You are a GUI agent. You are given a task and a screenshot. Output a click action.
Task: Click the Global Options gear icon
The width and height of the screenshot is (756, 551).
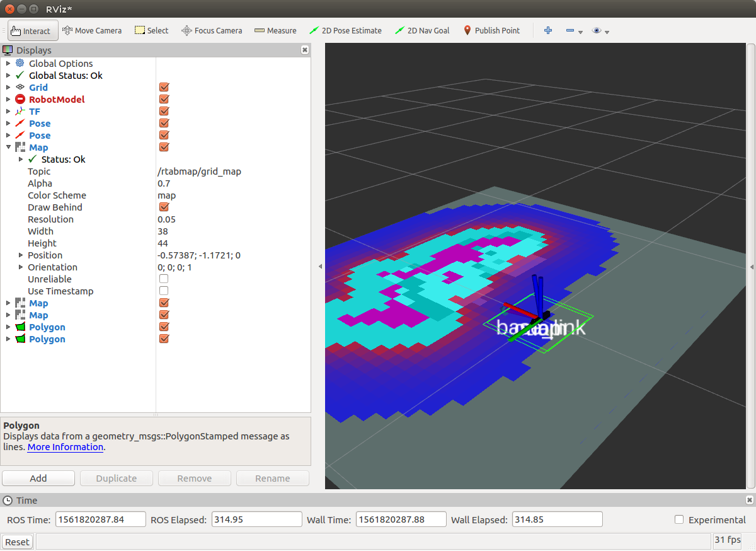(x=20, y=63)
